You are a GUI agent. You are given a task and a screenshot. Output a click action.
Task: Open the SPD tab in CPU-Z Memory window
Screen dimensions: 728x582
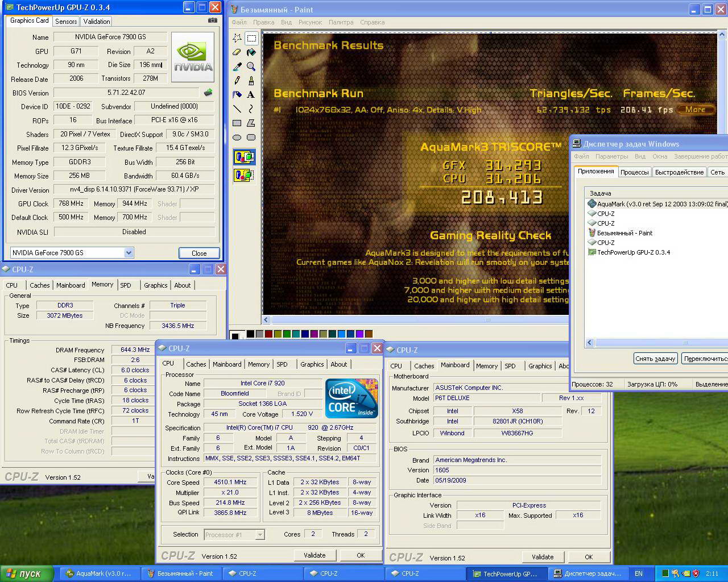click(x=126, y=285)
